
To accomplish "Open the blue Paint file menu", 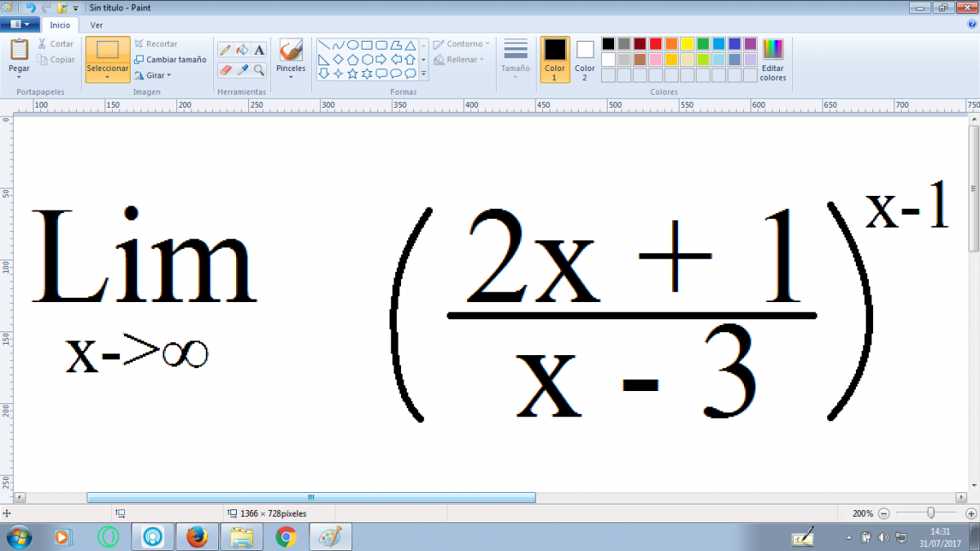I will click(x=20, y=24).
